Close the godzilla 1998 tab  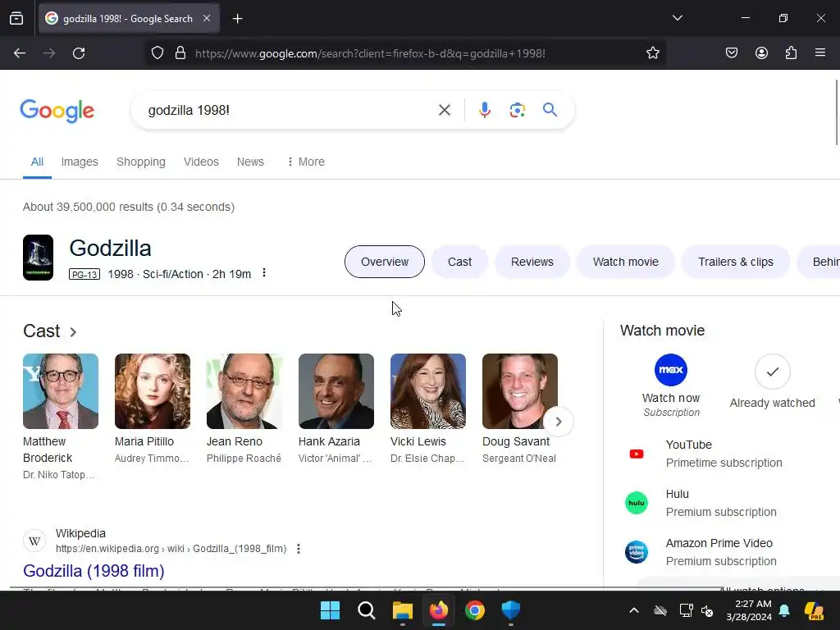pos(207,18)
